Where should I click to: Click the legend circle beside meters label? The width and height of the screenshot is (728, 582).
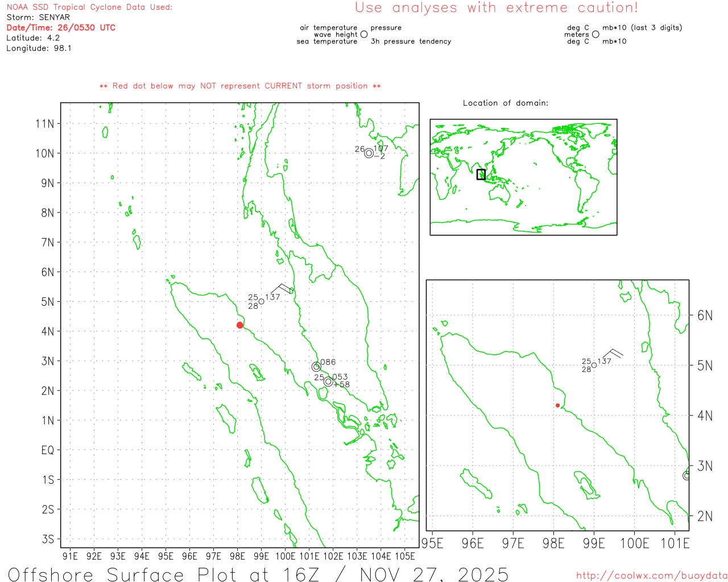pos(595,34)
